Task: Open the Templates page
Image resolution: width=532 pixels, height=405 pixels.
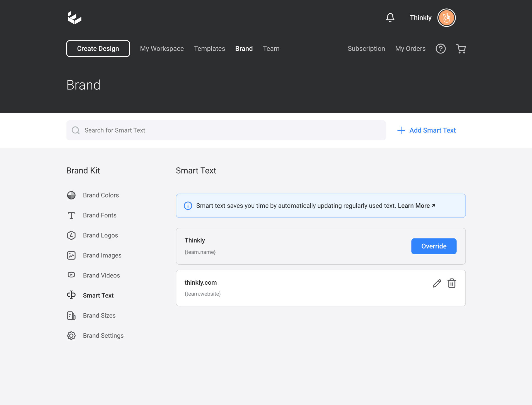Action: 209,49
